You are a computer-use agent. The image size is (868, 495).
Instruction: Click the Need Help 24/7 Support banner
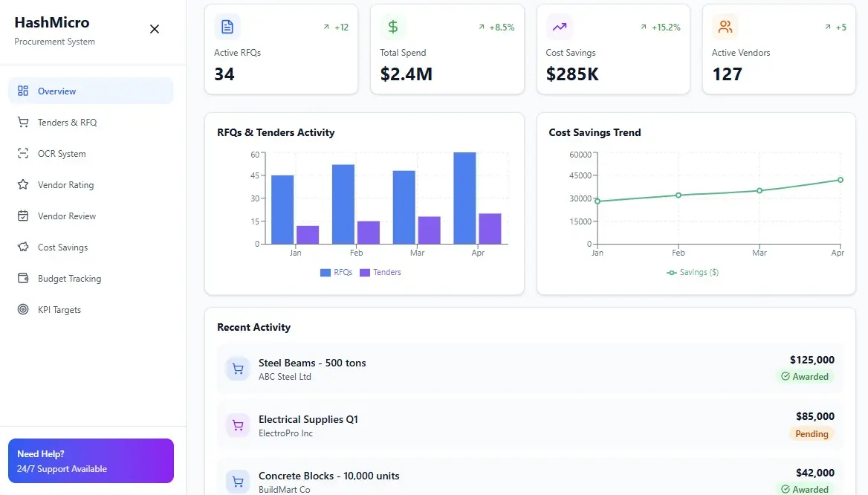(x=91, y=461)
